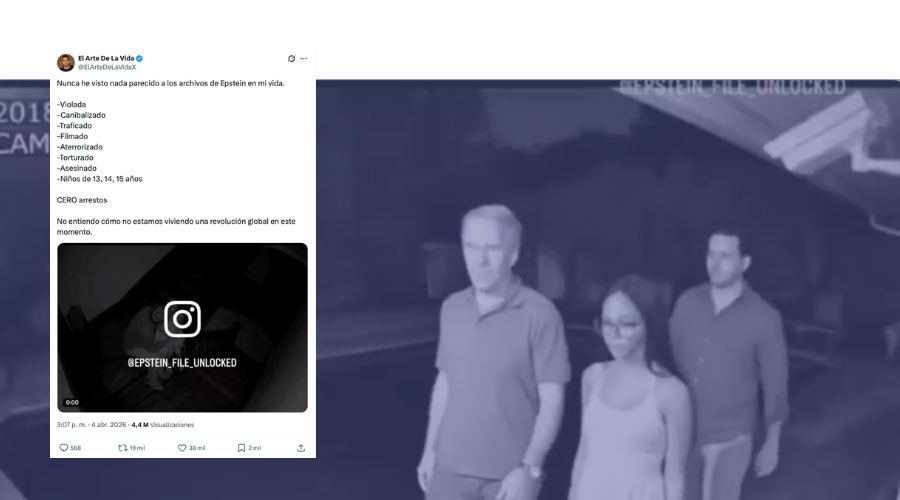The image size is (900, 500).
Task: Click the 19 mil reposts count
Action: pyautogui.click(x=137, y=448)
